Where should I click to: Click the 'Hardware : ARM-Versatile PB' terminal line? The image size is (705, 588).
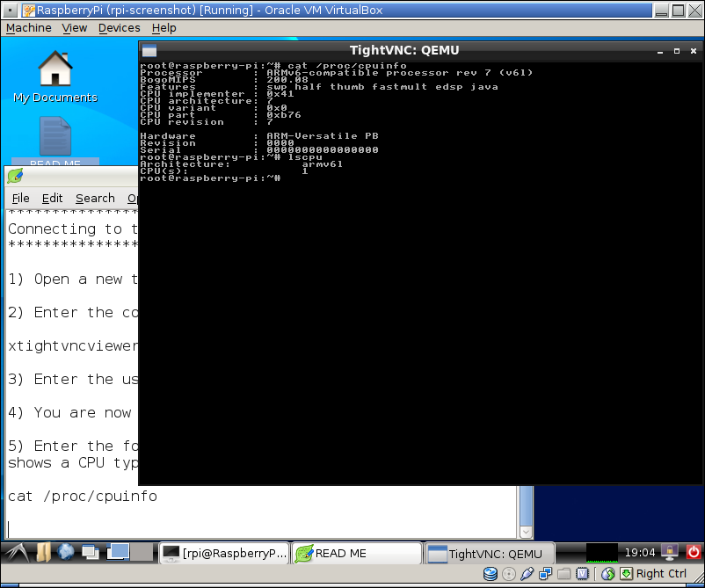(x=259, y=135)
